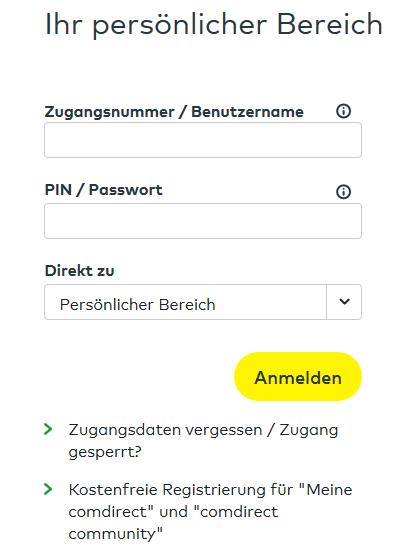Expand the Direkt zu dropdown arrow

[344, 302]
